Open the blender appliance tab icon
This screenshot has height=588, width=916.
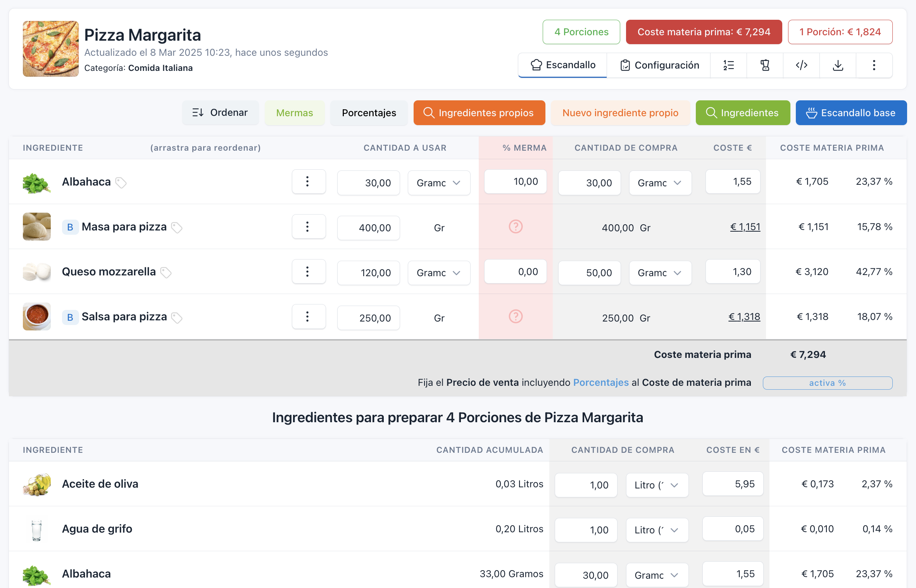coord(765,65)
